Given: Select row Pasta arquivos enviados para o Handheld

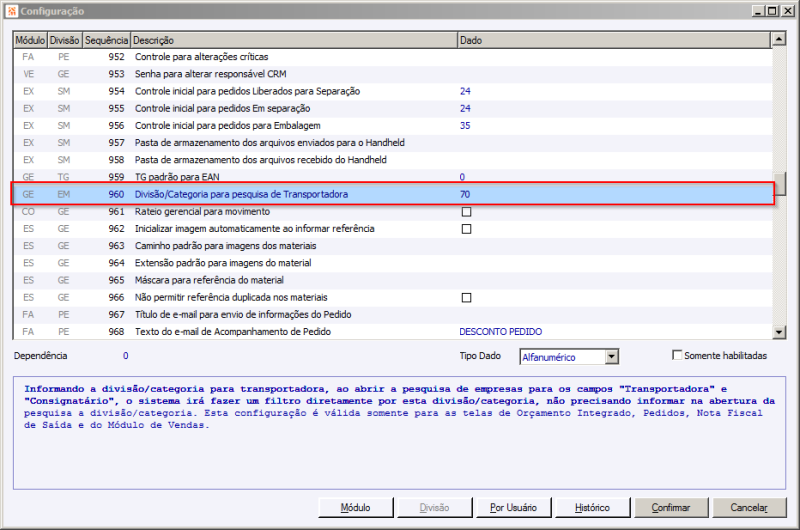Looking at the screenshot, I should (392, 143).
